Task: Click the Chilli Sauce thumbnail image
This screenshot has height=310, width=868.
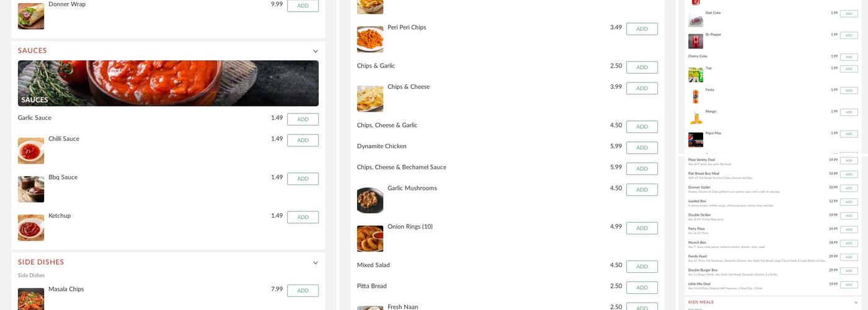Action: [x=31, y=151]
